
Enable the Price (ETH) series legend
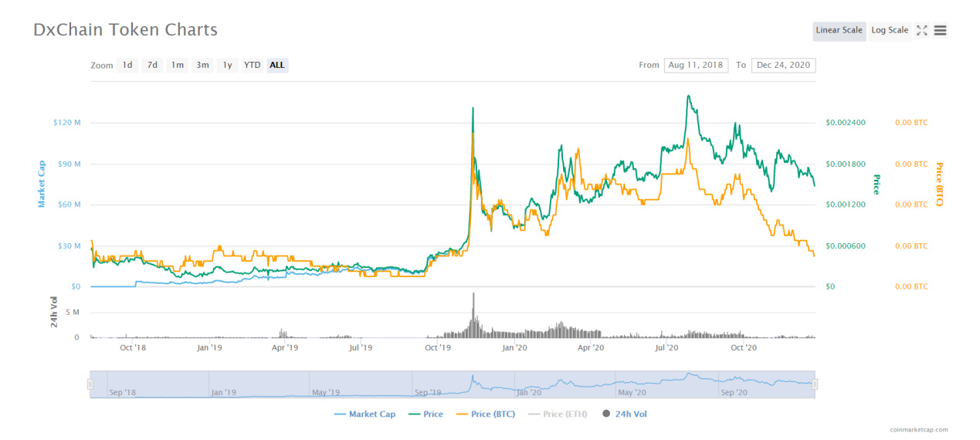click(557, 415)
